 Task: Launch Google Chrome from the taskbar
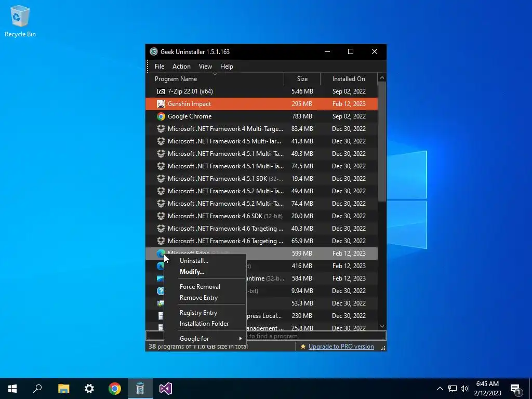pos(115,389)
